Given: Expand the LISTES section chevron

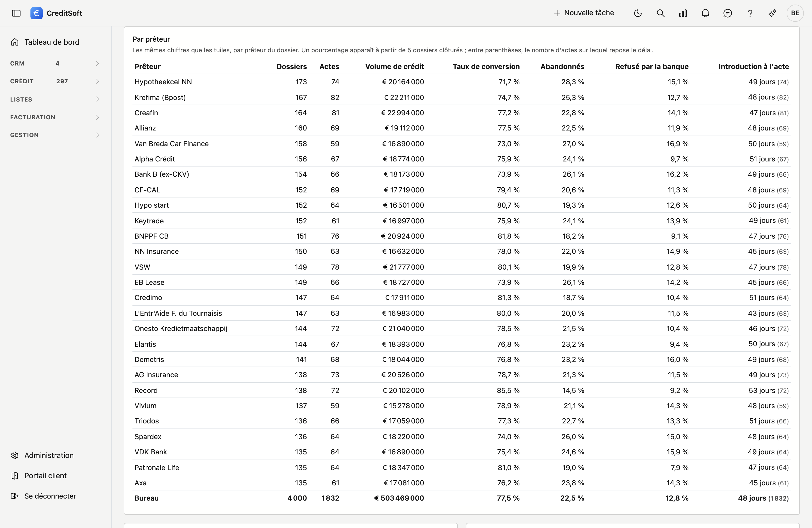Looking at the screenshot, I should [x=98, y=99].
